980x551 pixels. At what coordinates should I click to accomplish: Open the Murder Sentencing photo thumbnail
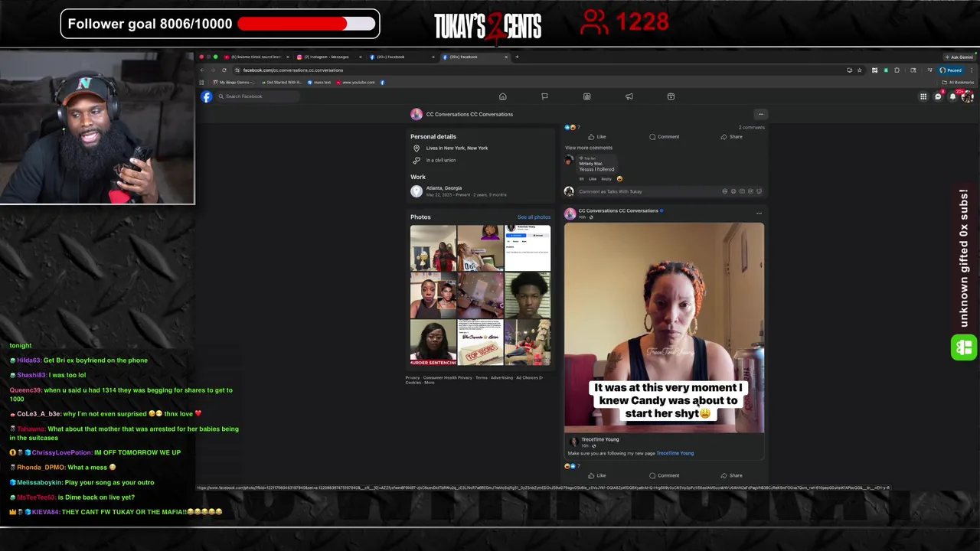click(433, 342)
